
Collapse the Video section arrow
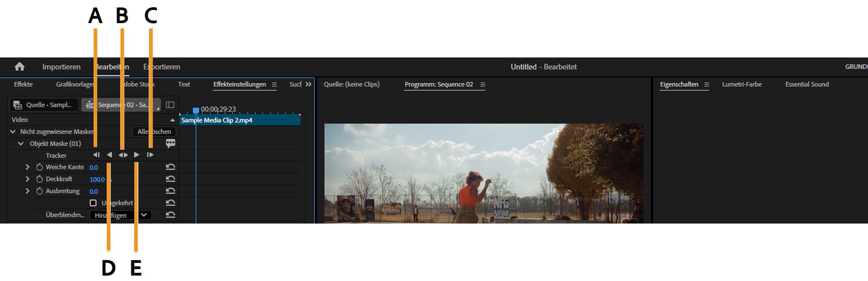[x=172, y=120]
